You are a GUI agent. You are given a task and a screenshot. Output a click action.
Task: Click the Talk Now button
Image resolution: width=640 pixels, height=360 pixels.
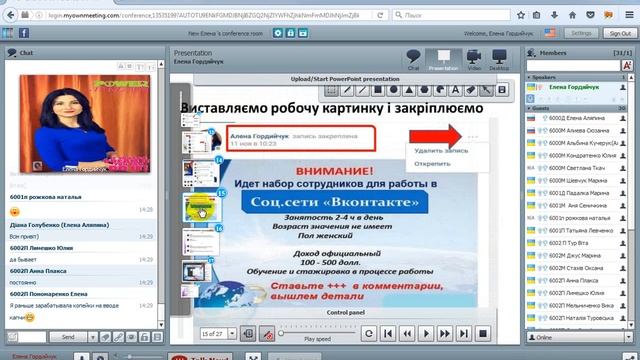tap(200, 357)
